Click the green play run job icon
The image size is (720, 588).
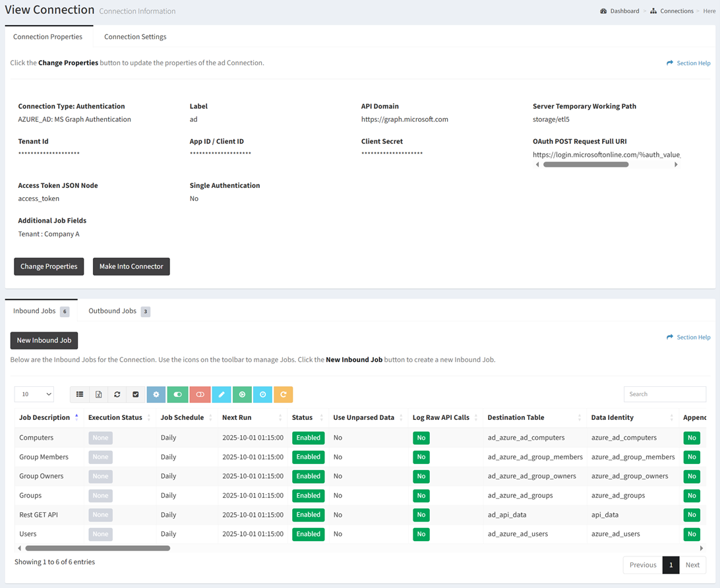[242, 394]
